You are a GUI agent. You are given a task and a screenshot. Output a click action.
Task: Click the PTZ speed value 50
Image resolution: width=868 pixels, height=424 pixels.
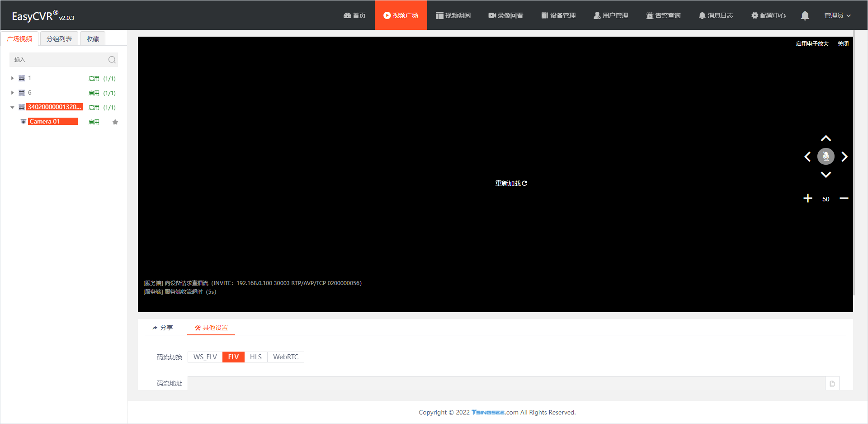click(826, 199)
